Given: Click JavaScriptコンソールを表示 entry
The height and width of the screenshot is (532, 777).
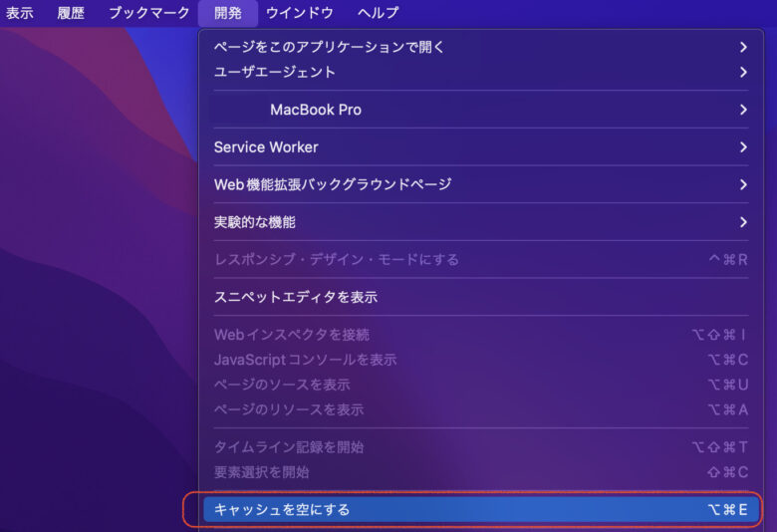Looking at the screenshot, I should (x=481, y=360).
